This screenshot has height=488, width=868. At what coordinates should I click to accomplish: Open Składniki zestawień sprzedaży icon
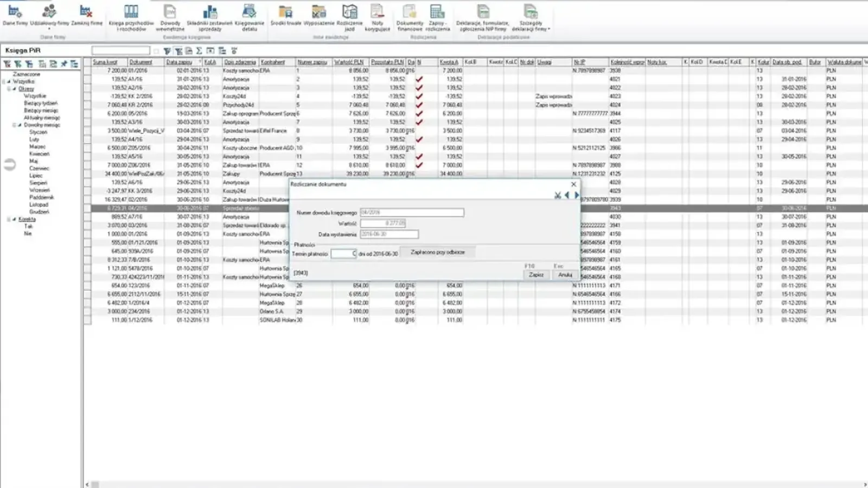209,18
